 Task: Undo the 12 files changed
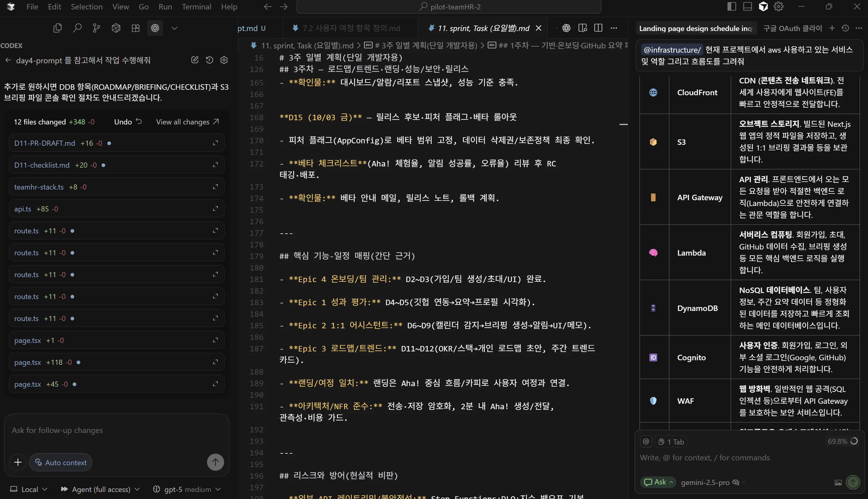tap(128, 122)
